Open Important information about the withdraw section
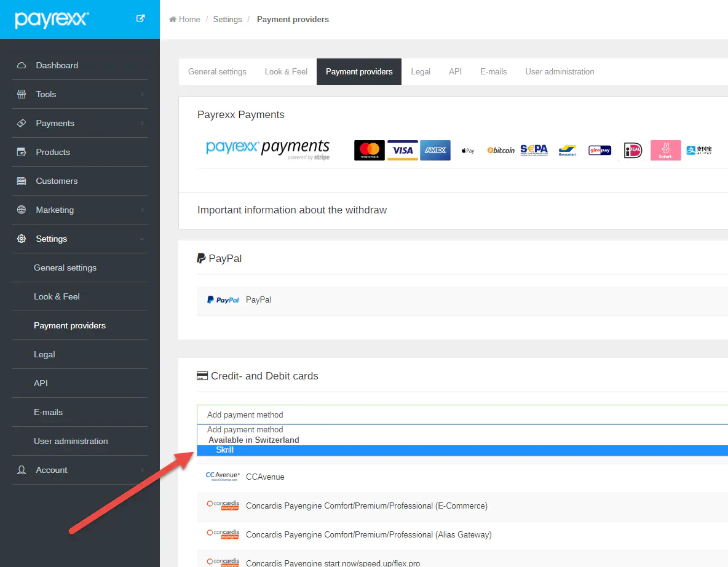The image size is (728, 567). point(292,210)
